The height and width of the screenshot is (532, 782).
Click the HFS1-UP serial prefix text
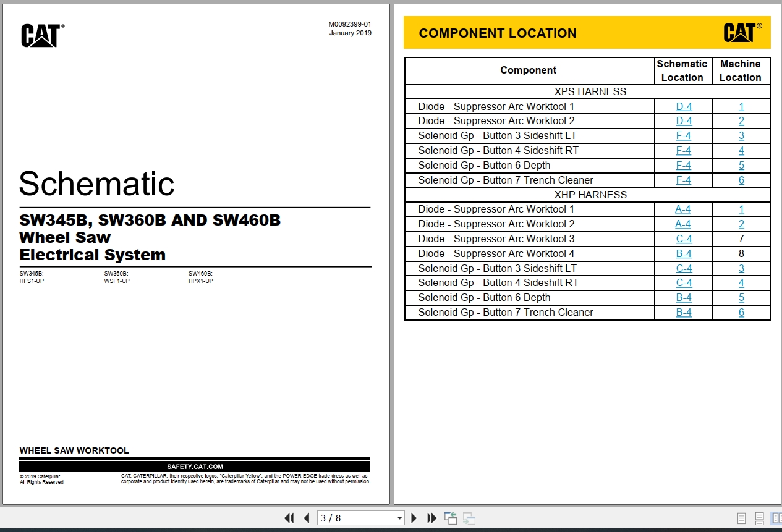[x=32, y=281]
